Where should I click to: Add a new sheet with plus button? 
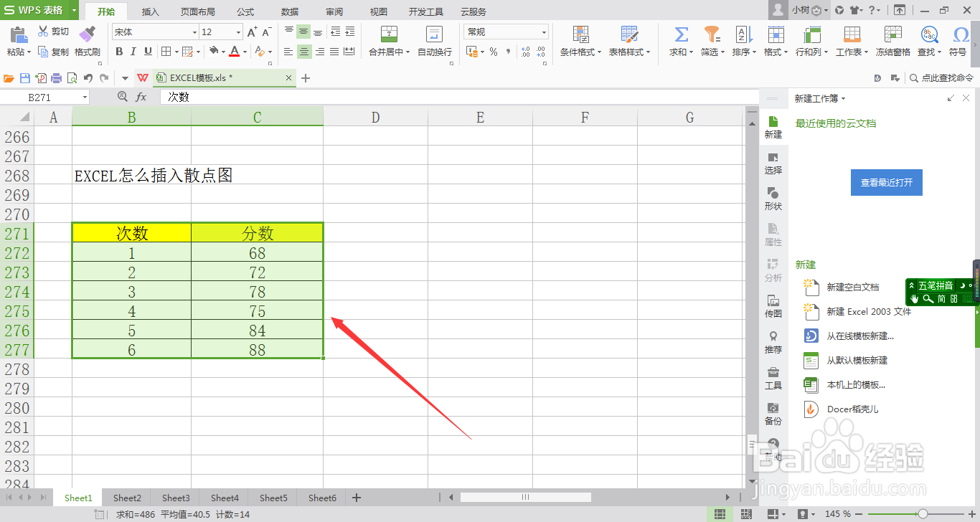(x=357, y=498)
